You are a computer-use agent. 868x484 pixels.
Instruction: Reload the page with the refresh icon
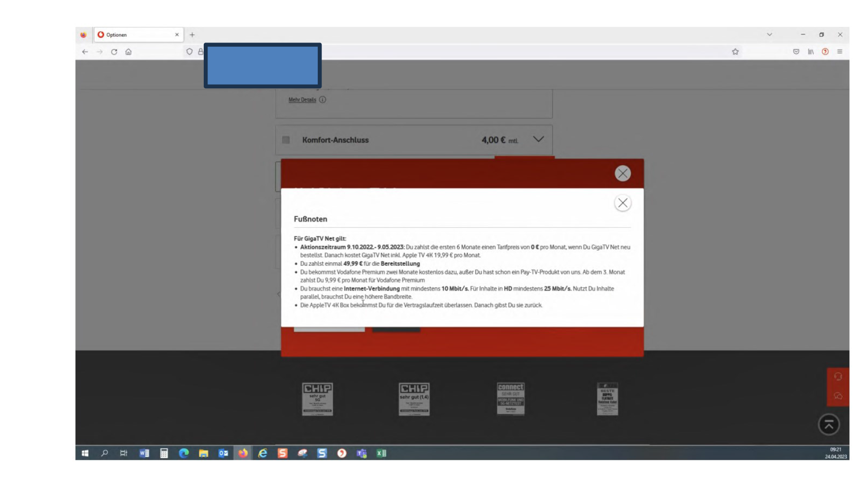pos(114,52)
